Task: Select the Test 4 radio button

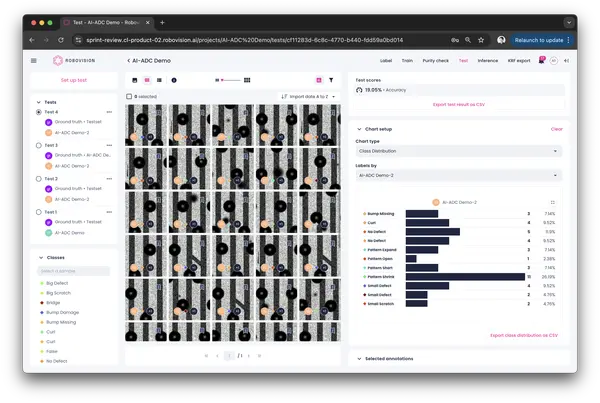Action: click(x=39, y=112)
